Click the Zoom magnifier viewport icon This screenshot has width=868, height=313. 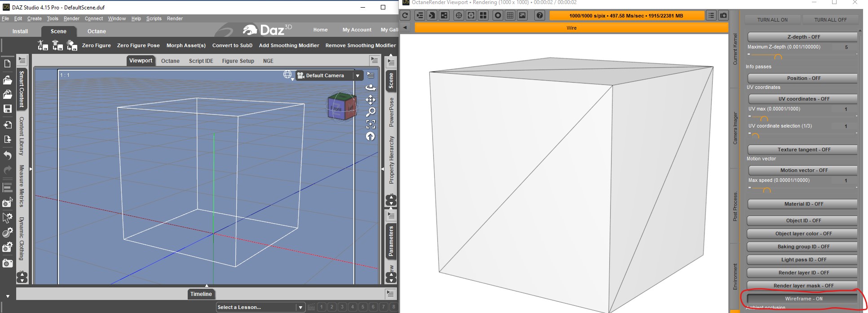click(370, 112)
